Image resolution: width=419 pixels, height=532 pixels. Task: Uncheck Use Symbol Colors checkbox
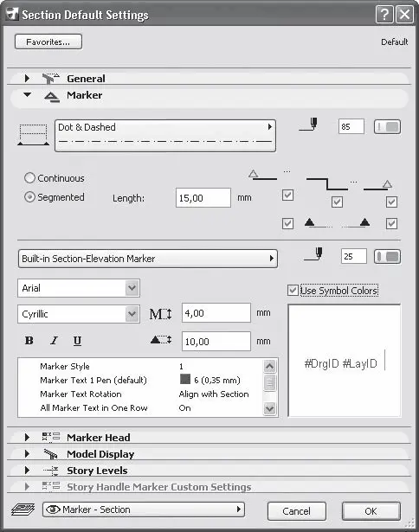click(x=293, y=291)
